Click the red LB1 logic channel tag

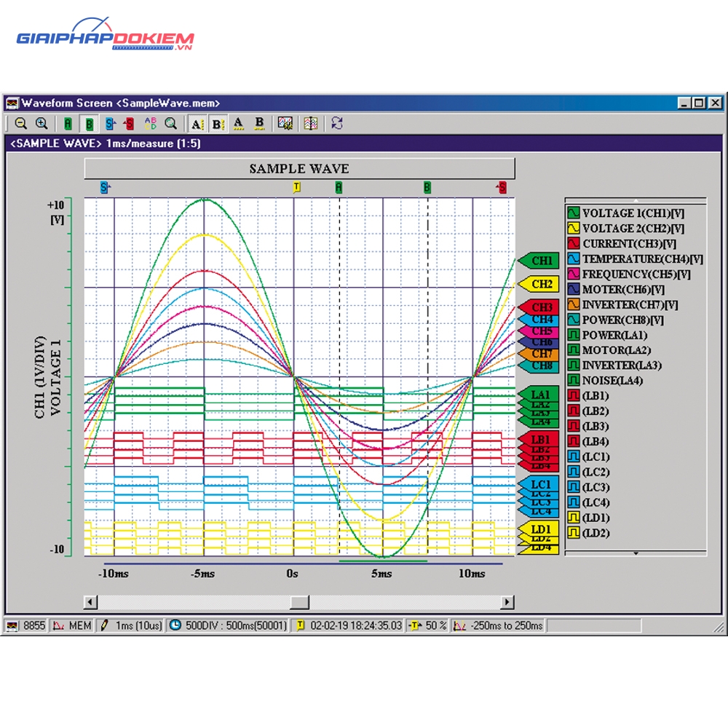tap(539, 439)
